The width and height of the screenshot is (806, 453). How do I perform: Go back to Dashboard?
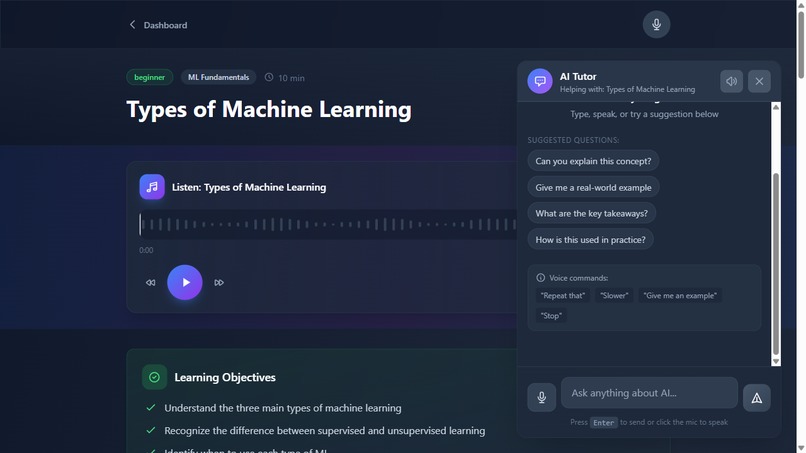pyautogui.click(x=158, y=25)
